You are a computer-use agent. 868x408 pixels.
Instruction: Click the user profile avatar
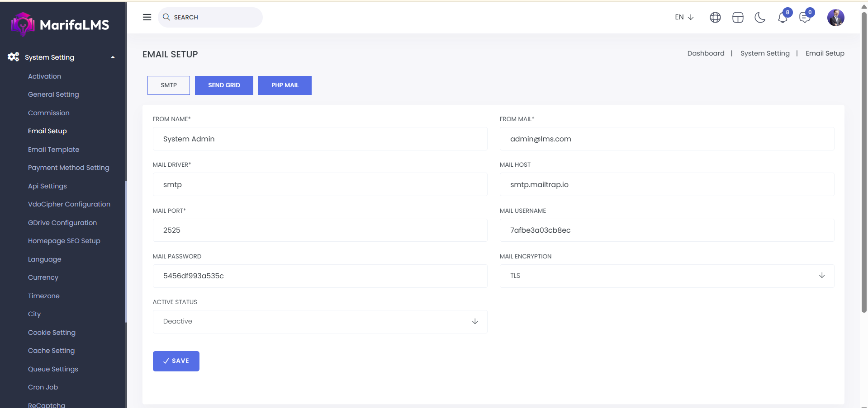click(835, 18)
